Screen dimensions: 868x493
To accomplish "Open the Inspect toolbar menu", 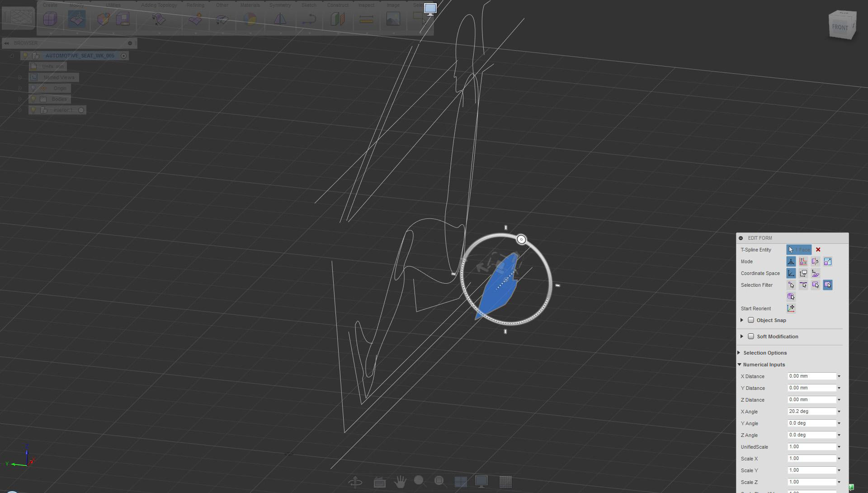I will click(x=366, y=5).
